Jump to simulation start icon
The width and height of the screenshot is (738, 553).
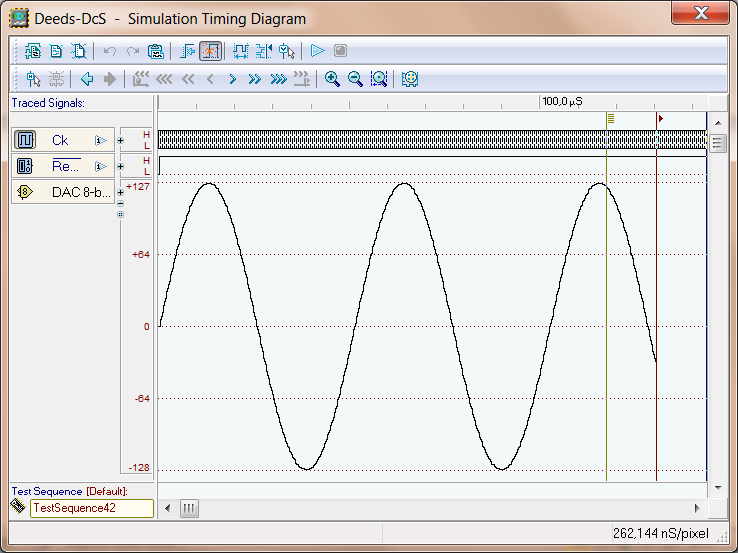pyautogui.click(x=141, y=79)
